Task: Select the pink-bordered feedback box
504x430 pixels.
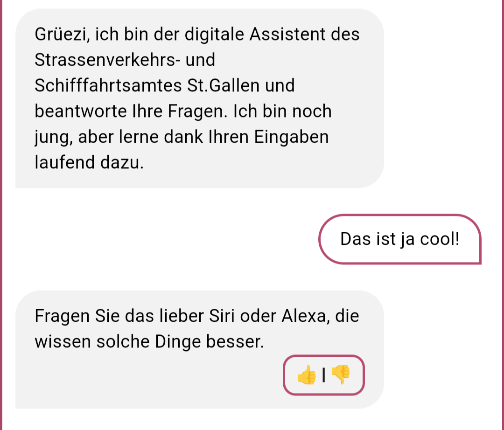Action: [324, 375]
